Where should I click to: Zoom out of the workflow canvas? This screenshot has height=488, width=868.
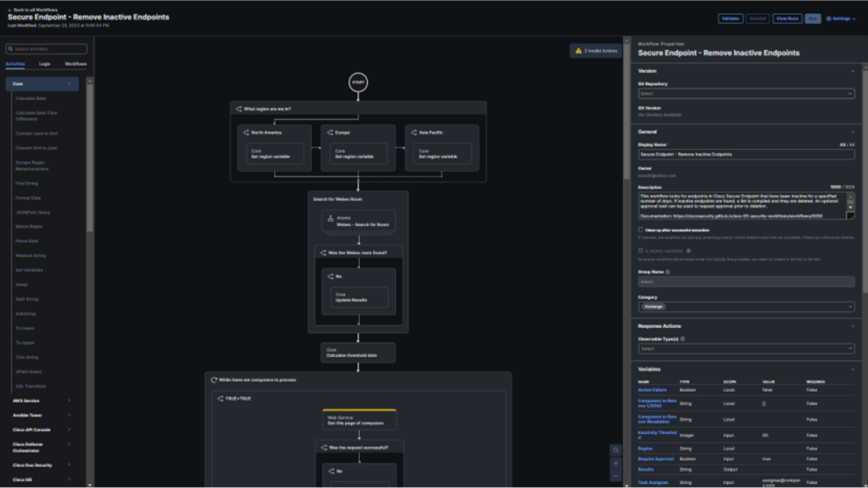pyautogui.click(x=616, y=477)
